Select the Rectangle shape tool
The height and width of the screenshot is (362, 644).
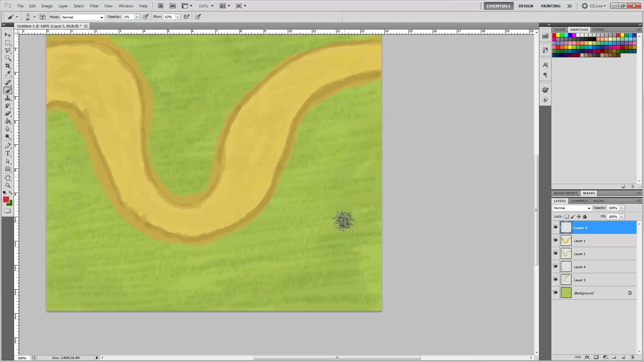coord(8,169)
